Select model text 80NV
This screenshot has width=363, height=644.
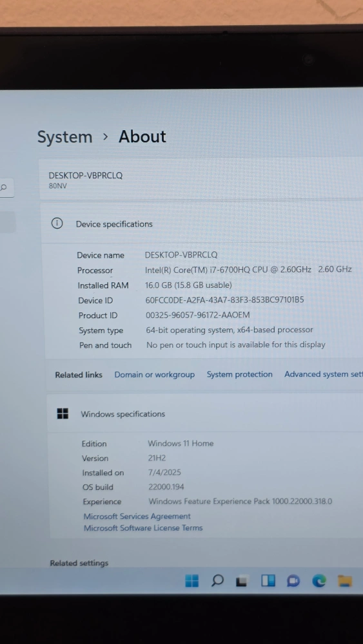click(x=57, y=185)
